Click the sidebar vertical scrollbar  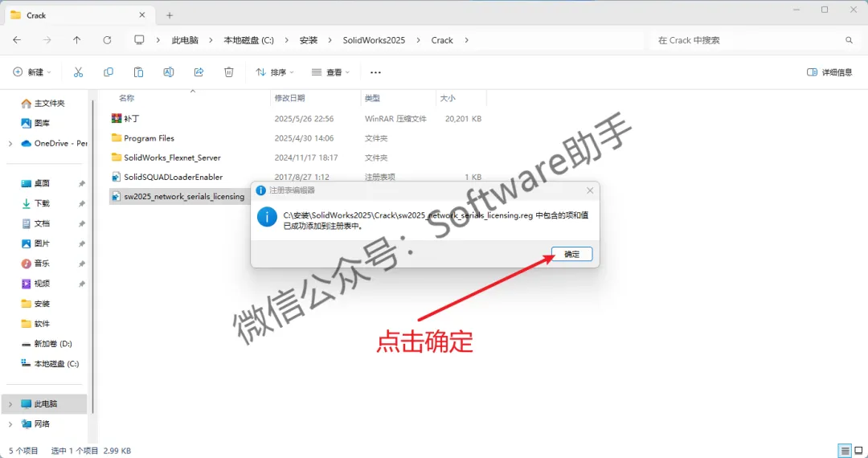tap(93, 257)
